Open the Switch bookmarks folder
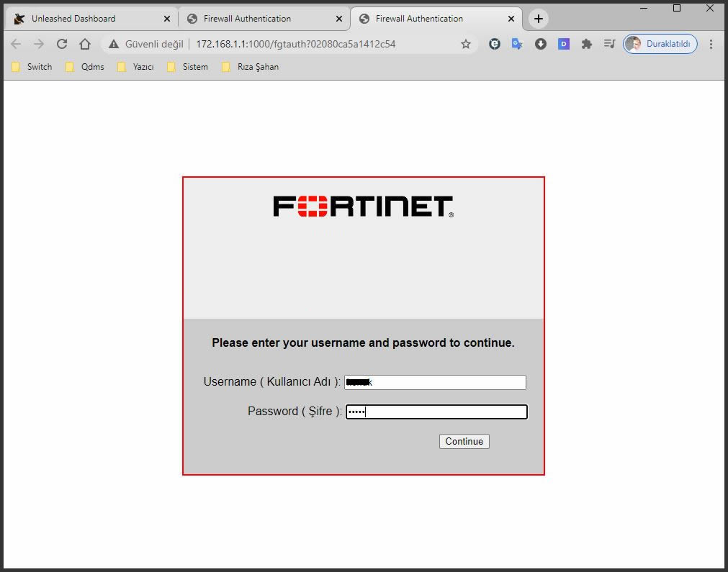This screenshot has width=728, height=572. pos(32,67)
